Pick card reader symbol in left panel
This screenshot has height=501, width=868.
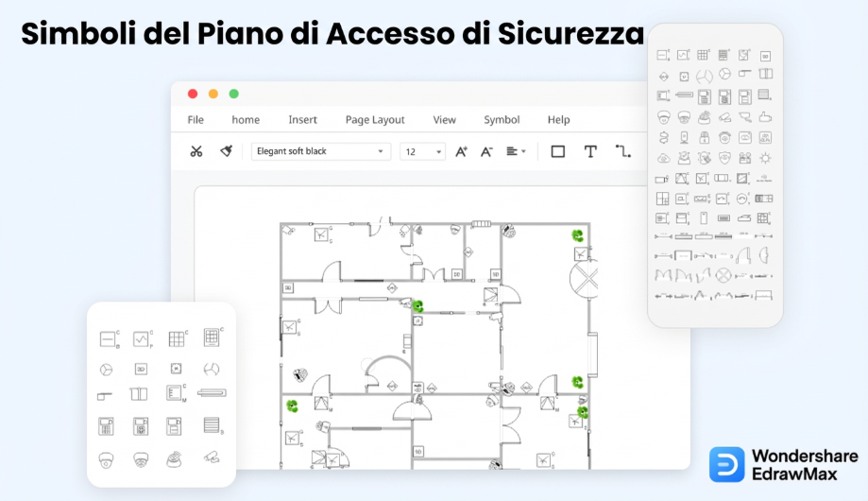(109, 338)
